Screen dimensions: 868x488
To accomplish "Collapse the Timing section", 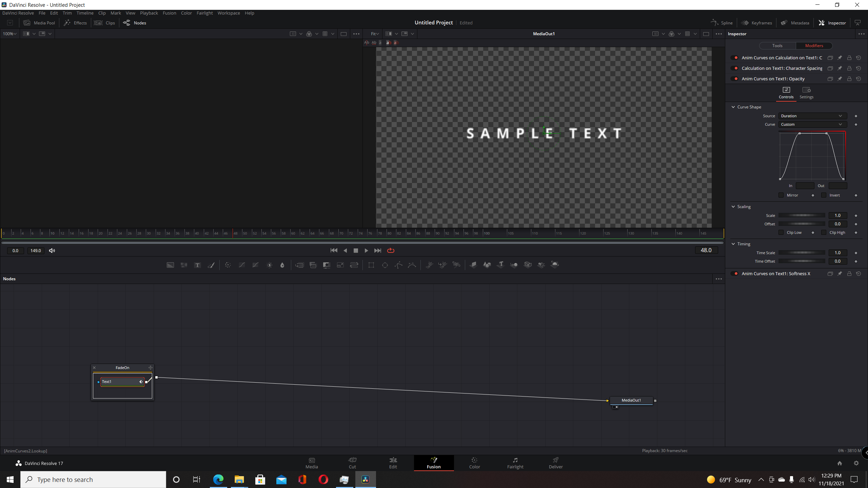I will coord(733,244).
